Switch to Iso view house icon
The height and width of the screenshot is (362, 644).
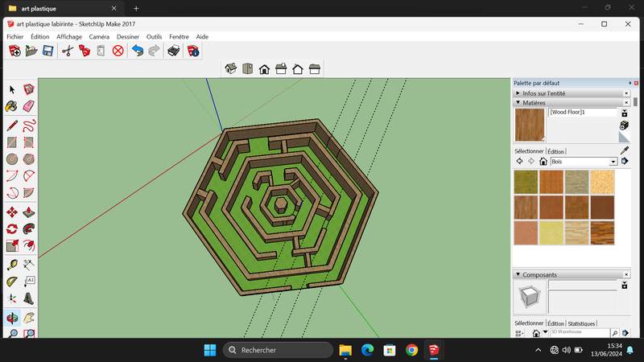click(x=230, y=68)
